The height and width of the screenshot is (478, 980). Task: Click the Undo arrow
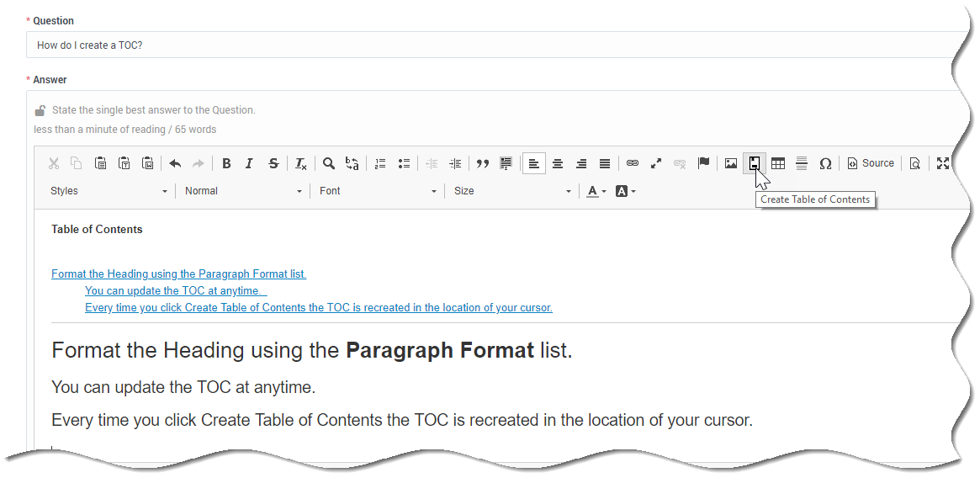(x=175, y=163)
